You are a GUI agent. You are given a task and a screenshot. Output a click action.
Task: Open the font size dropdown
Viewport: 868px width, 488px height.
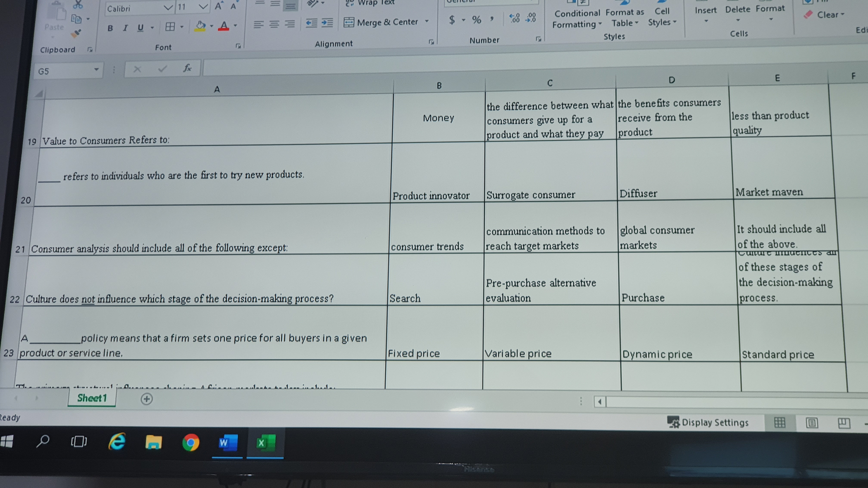[x=203, y=7]
